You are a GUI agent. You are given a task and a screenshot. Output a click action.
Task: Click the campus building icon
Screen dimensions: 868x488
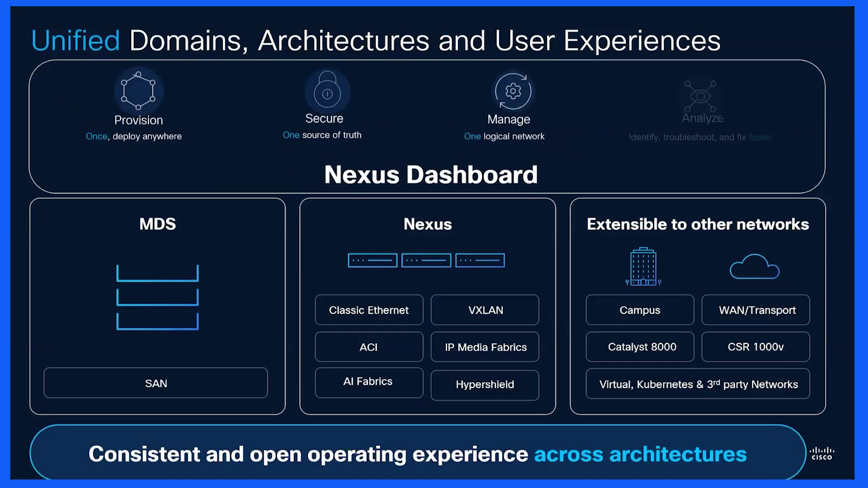click(643, 267)
